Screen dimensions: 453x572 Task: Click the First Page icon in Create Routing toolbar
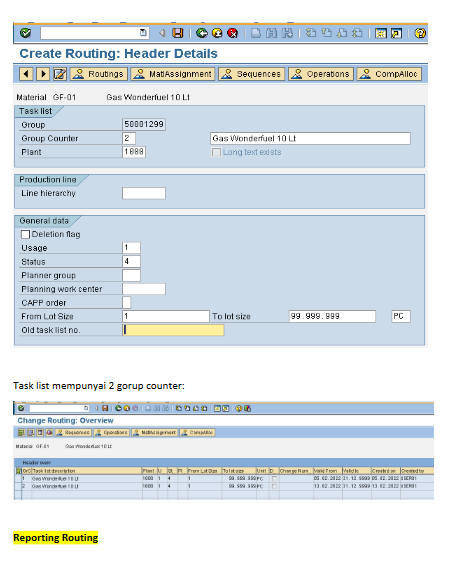click(311, 33)
